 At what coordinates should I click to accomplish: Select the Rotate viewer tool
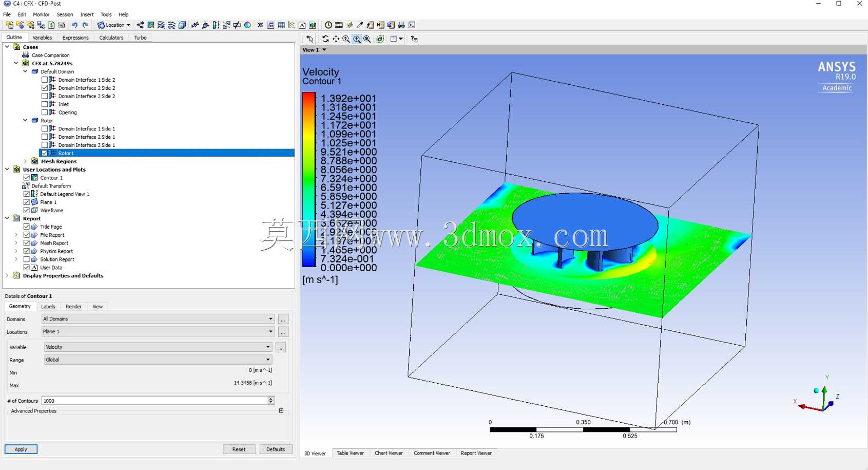[325, 39]
